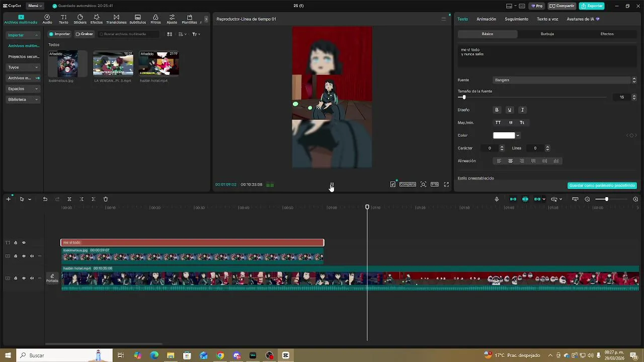Click the Exportar button
Image resolution: width=644 pixels, height=362 pixels.
coord(592,6)
